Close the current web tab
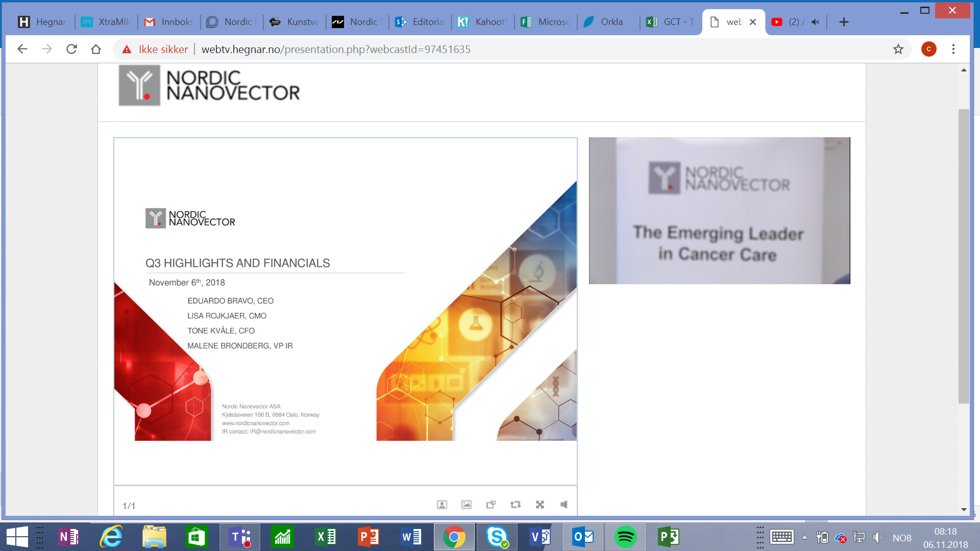 pyautogui.click(x=753, y=22)
